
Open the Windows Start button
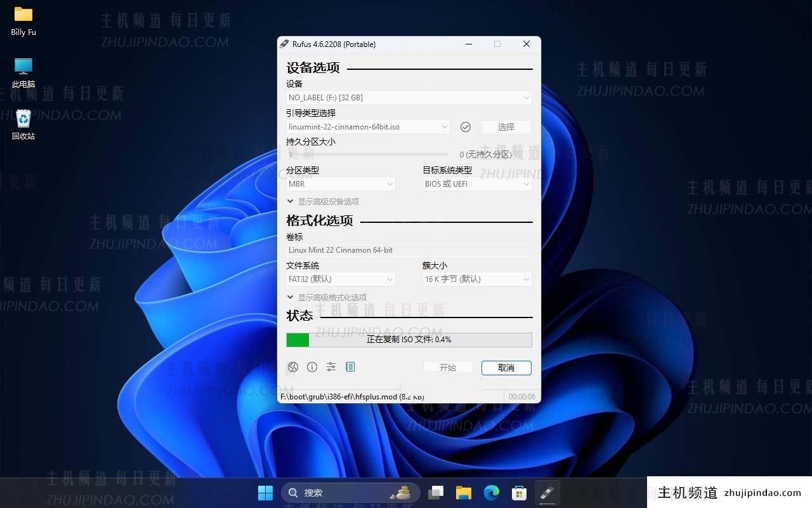click(265, 493)
